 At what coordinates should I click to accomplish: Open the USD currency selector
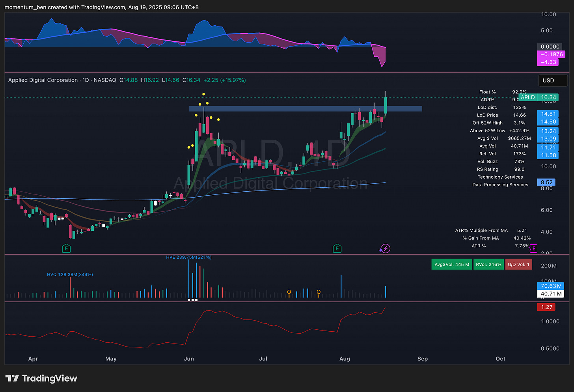click(553, 80)
